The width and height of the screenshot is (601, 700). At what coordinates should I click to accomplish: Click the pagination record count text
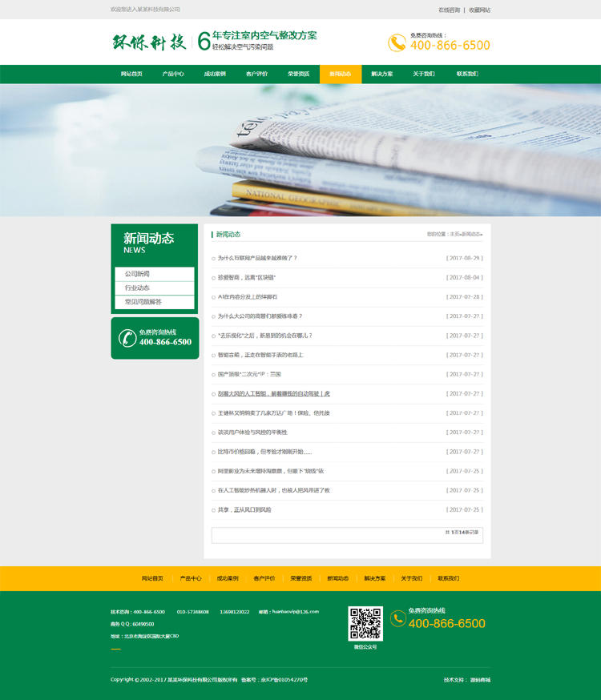point(462,532)
